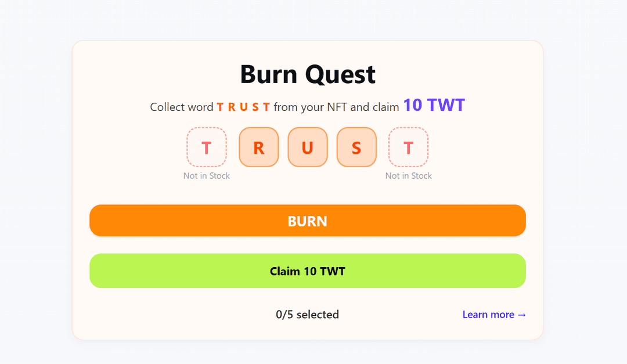Viewport: 627px width, 364px height.
Task: Click the orange T U S T sequence's R tile
Action: [259, 147]
